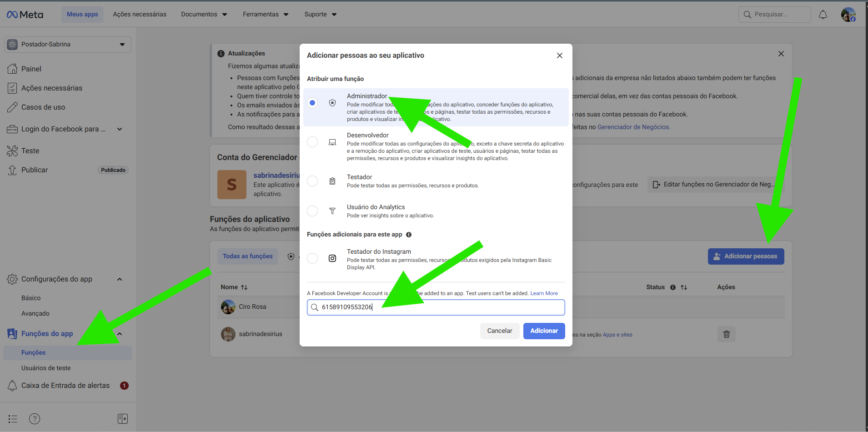Open the notifications bell

(823, 15)
